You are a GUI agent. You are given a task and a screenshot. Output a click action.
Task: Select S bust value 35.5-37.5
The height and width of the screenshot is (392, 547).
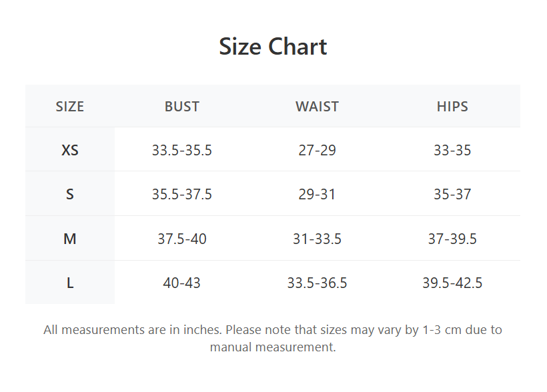pyautogui.click(x=181, y=194)
